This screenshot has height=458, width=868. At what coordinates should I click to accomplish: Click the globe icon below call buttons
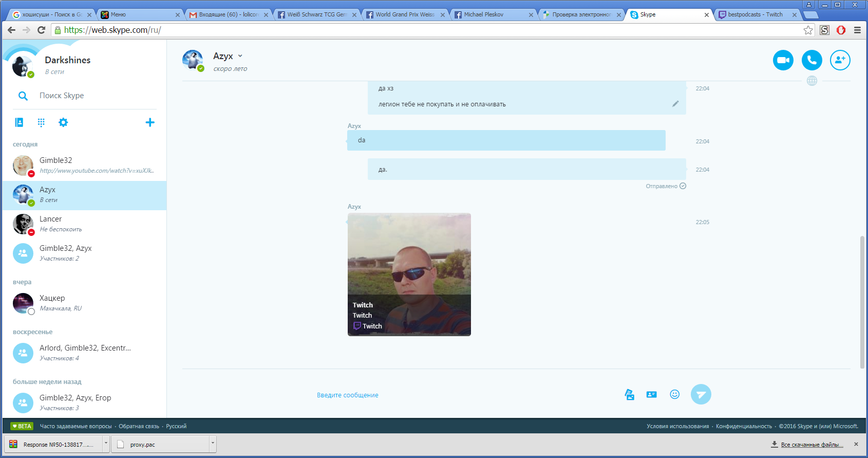pos(812,81)
